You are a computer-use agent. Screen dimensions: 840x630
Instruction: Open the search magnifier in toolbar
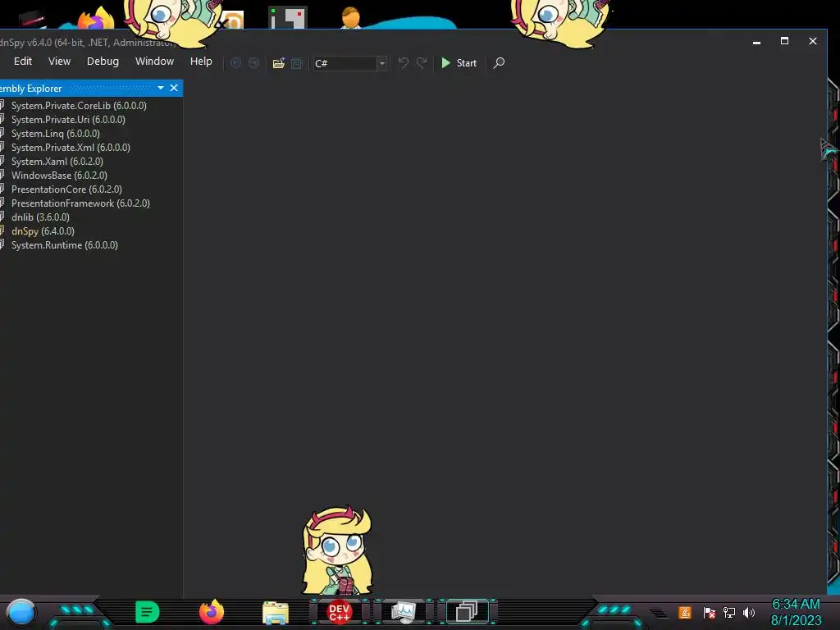click(x=499, y=63)
